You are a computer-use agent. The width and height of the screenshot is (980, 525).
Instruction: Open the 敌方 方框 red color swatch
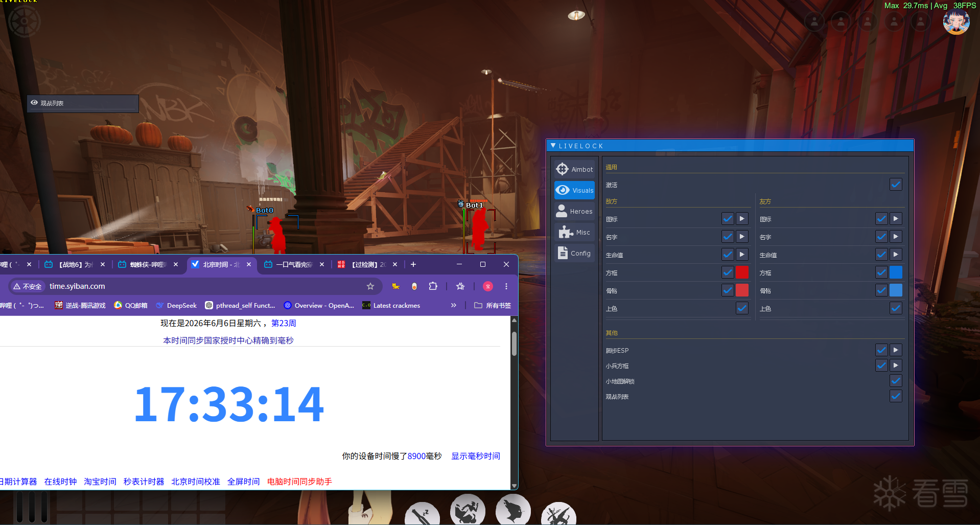click(742, 272)
